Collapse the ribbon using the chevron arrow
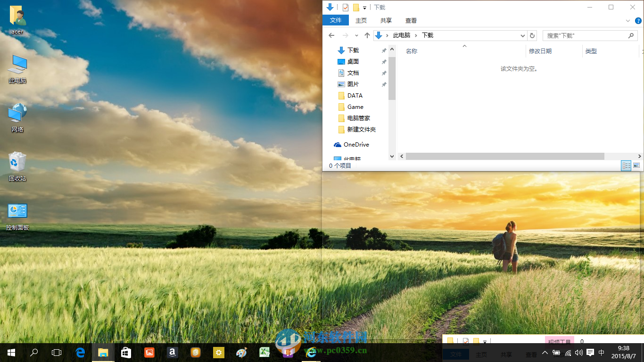The width and height of the screenshot is (644, 362). (x=627, y=21)
